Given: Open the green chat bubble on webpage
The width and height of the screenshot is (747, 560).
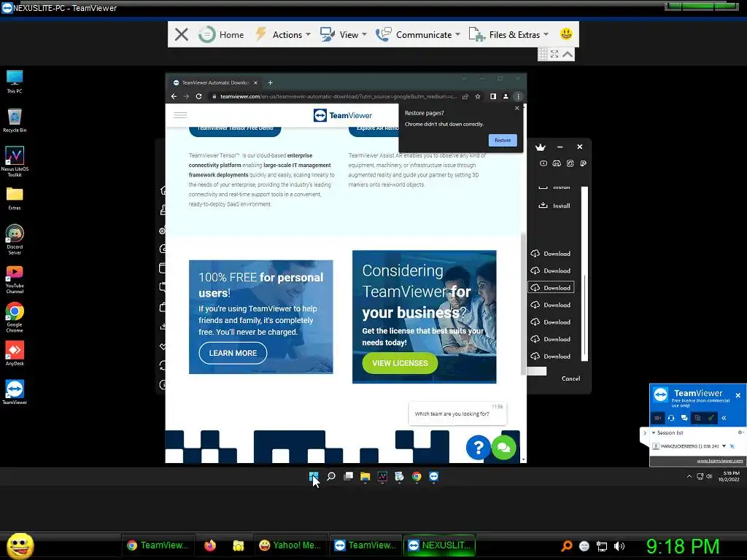Looking at the screenshot, I should 503,448.
